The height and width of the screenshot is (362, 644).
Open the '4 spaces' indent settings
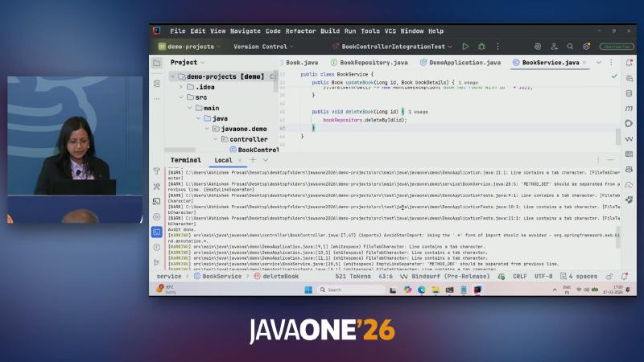tap(579, 277)
